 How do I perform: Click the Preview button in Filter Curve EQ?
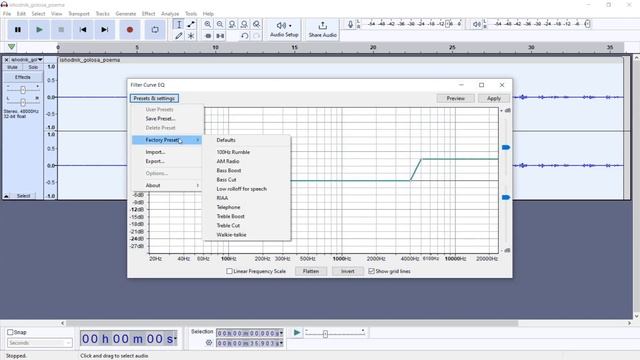(x=456, y=98)
